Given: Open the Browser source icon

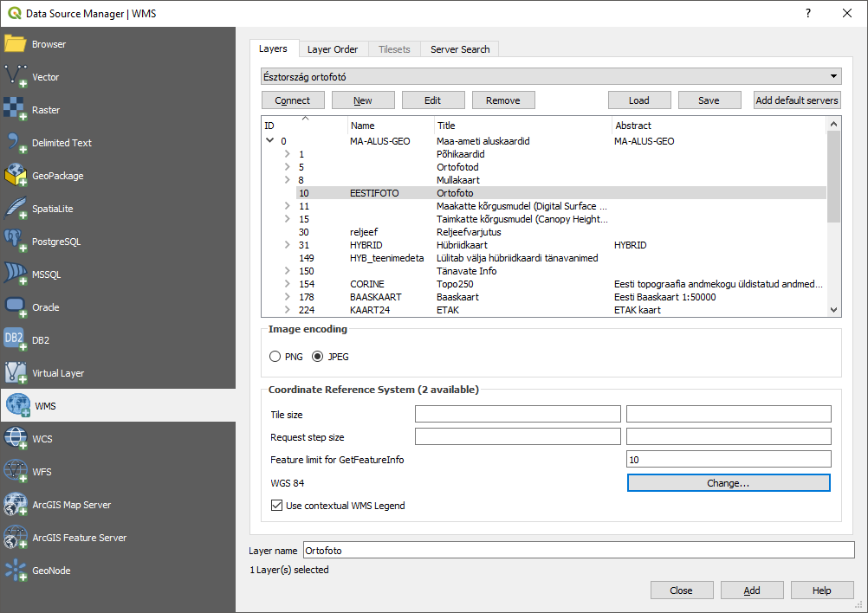Looking at the screenshot, I should coord(15,43).
